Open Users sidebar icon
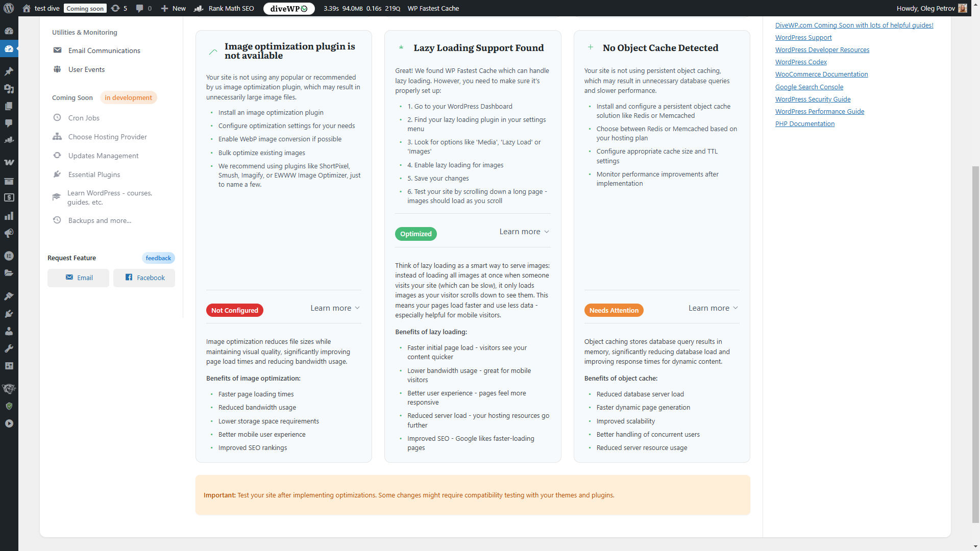The image size is (980, 551). pyautogui.click(x=9, y=331)
